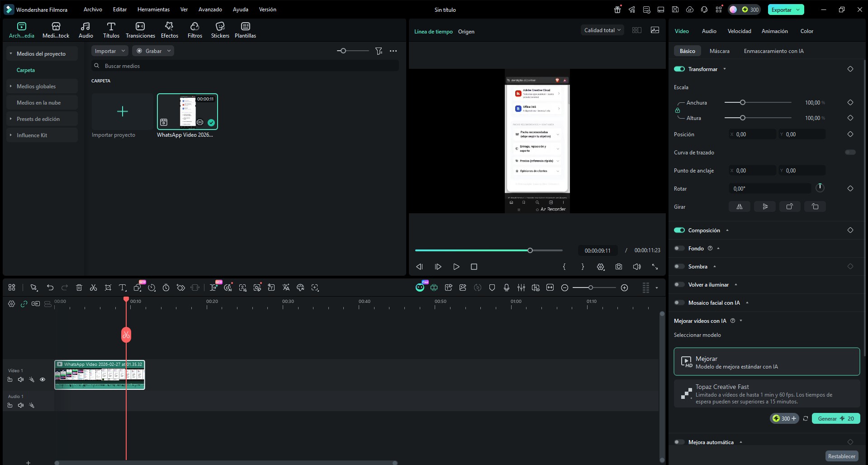
Task: Open the Transiciones library
Action: point(140,30)
